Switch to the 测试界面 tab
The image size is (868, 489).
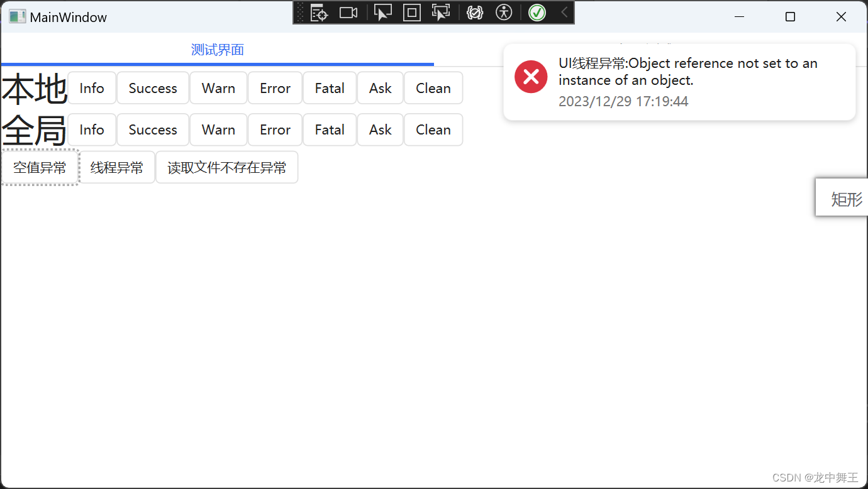click(218, 50)
